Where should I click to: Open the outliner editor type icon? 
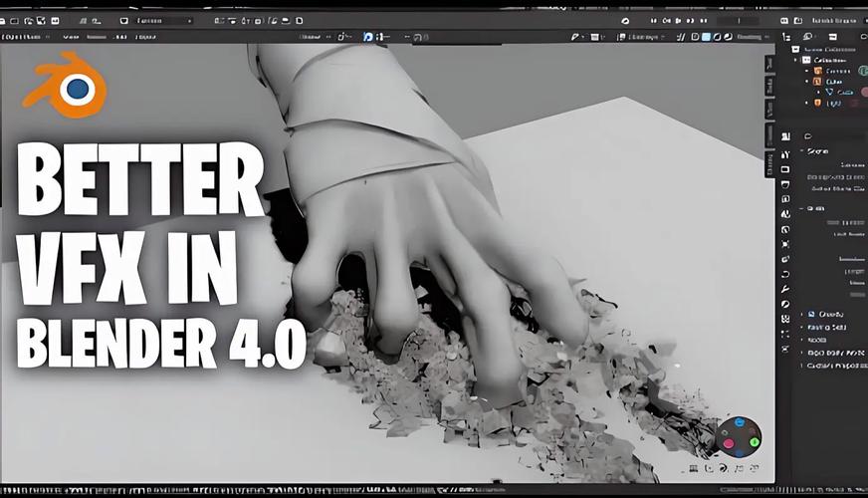coord(786,37)
